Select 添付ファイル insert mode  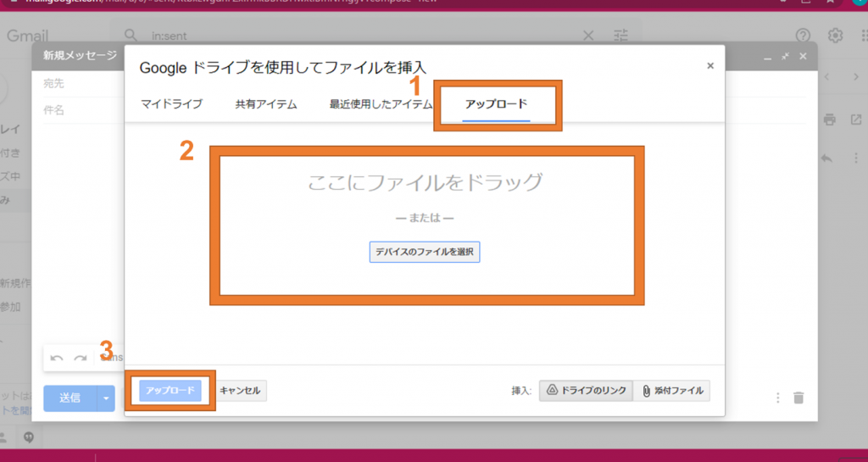pyautogui.click(x=671, y=391)
